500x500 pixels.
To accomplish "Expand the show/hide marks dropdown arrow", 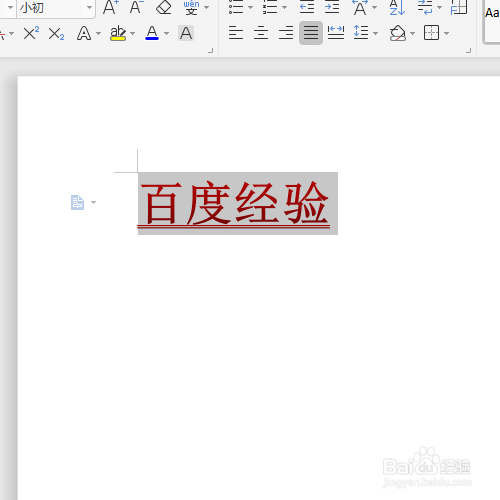I will [440, 7].
